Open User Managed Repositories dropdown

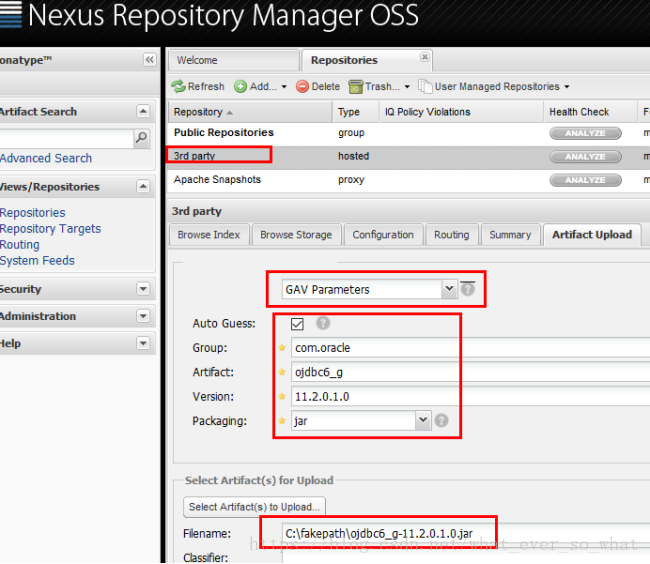click(x=493, y=87)
